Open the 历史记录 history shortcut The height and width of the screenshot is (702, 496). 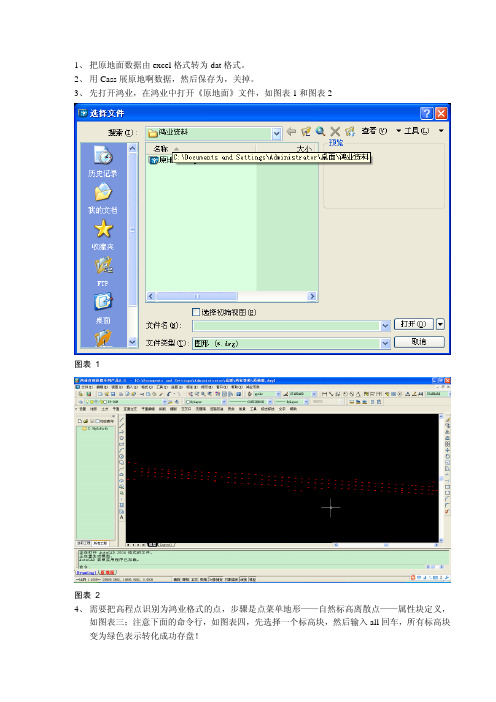click(x=103, y=162)
